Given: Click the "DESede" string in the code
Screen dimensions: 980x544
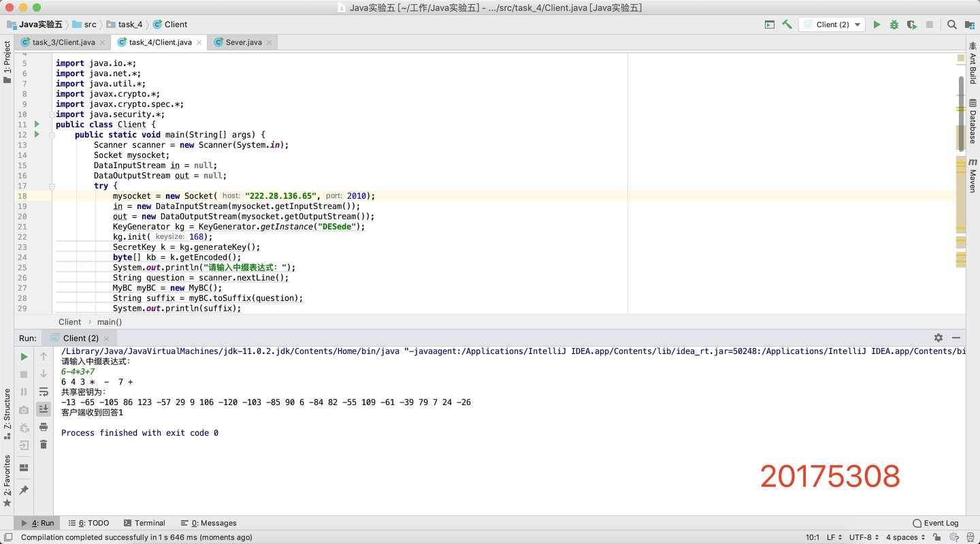Looking at the screenshot, I should (x=338, y=227).
